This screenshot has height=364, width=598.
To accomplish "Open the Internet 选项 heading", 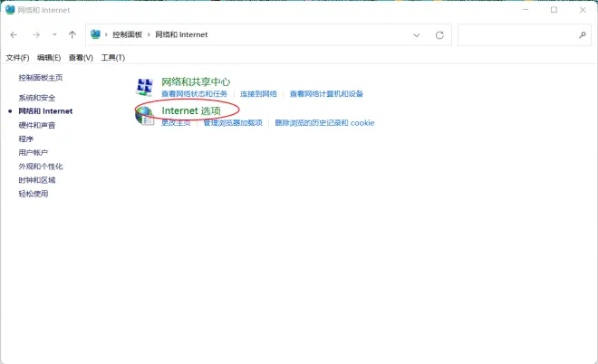I will (191, 110).
